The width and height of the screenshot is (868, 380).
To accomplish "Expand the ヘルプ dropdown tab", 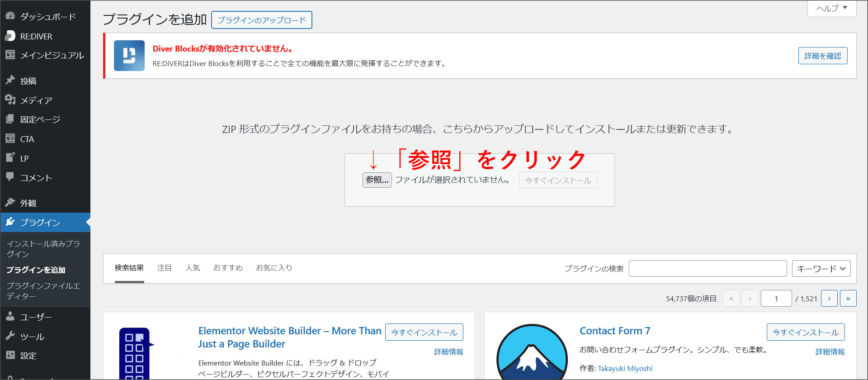I will coord(831,8).
